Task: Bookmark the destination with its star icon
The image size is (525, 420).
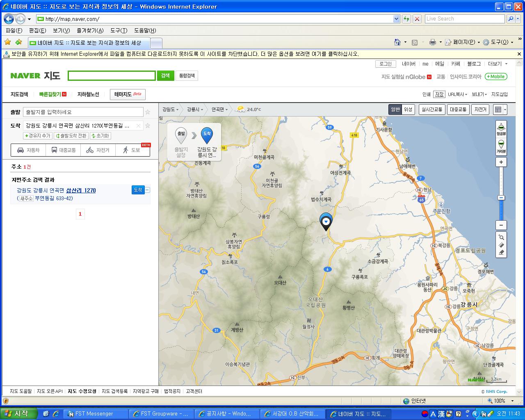Action: point(148,126)
